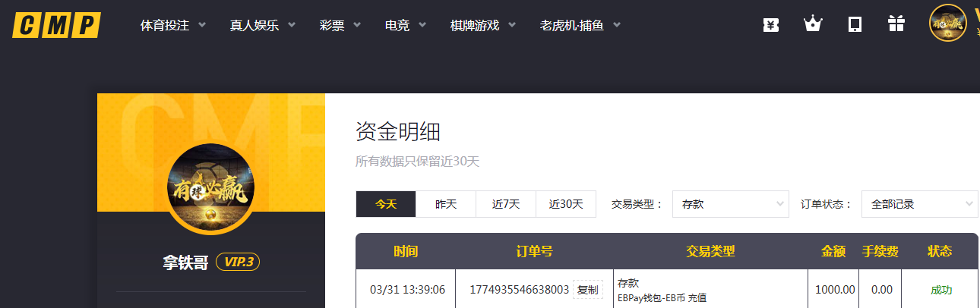The width and height of the screenshot is (980, 308).
Task: Expand chevron next to 棋牌游戏
Action: (x=512, y=25)
